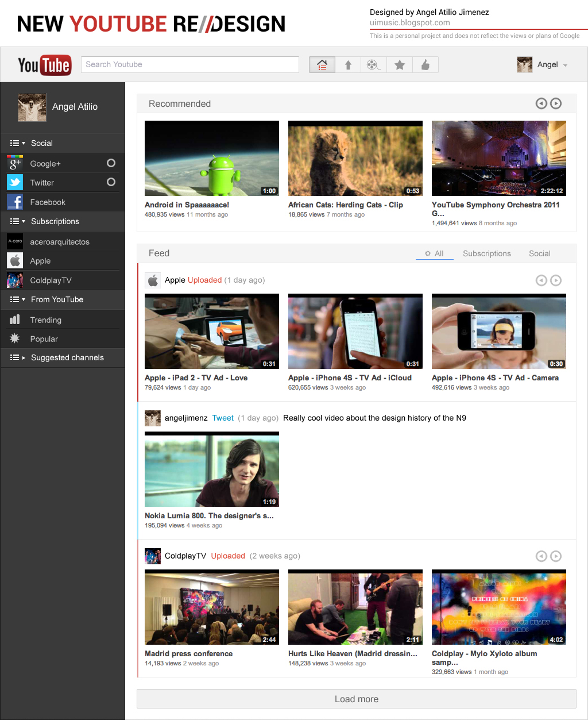Click the Facebook icon in sidebar

tap(15, 202)
